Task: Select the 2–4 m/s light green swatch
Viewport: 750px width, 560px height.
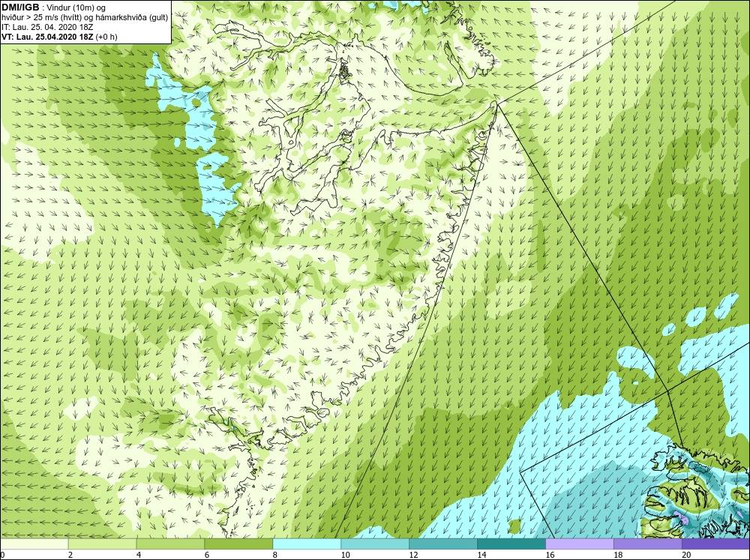Action: click(102, 544)
